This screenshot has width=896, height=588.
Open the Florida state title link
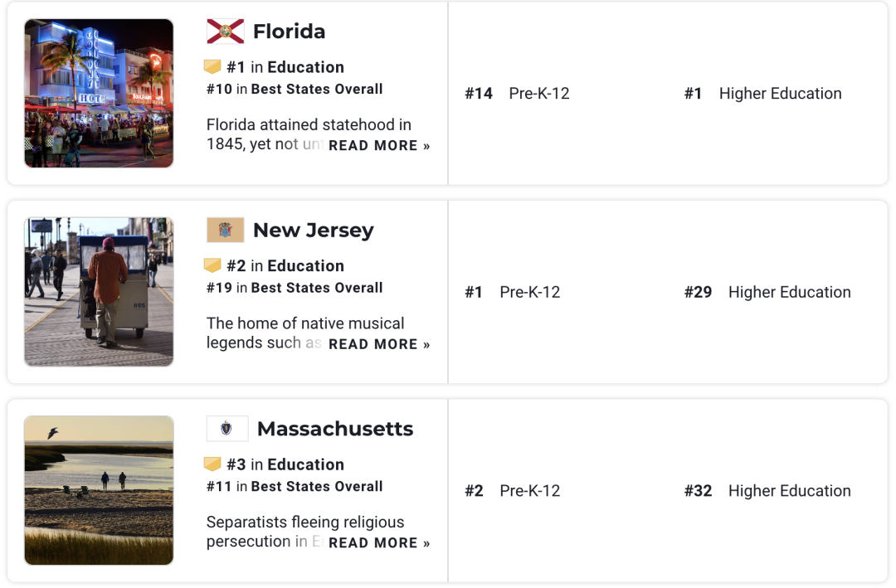tap(289, 32)
